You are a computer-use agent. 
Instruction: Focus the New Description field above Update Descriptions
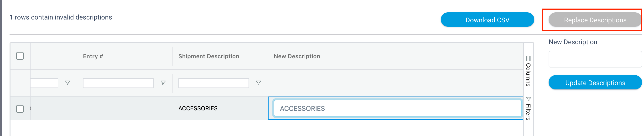click(595, 59)
